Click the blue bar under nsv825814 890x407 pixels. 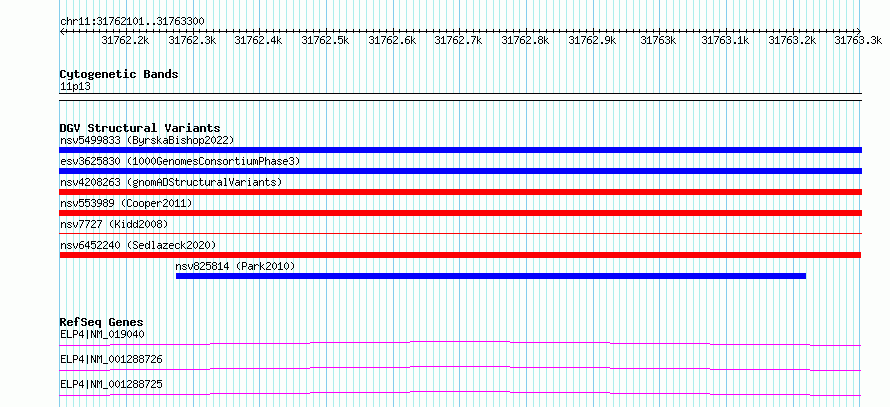[x=491, y=276]
